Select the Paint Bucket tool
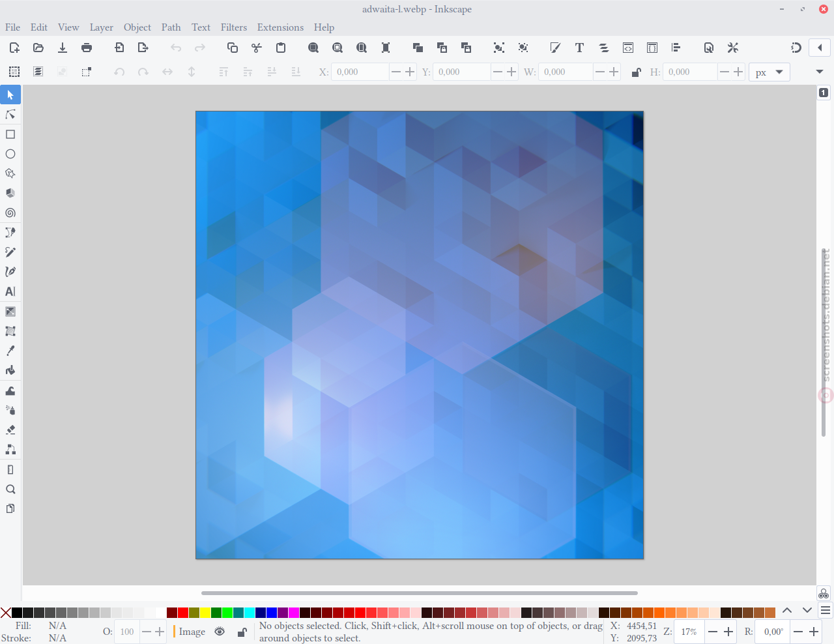The width and height of the screenshot is (834, 644). 10,370
